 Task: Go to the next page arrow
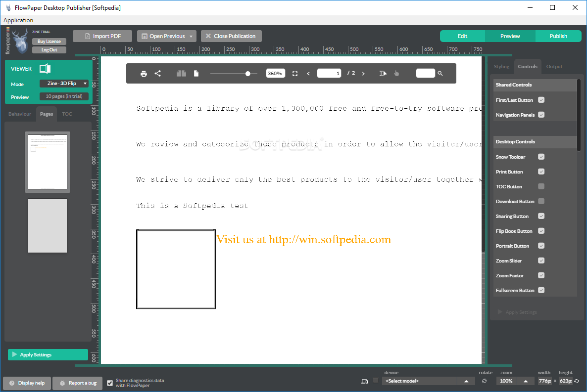click(x=363, y=74)
